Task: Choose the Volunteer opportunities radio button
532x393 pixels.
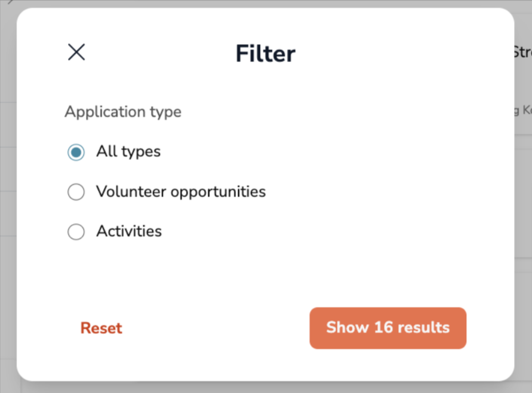Action: (x=76, y=192)
